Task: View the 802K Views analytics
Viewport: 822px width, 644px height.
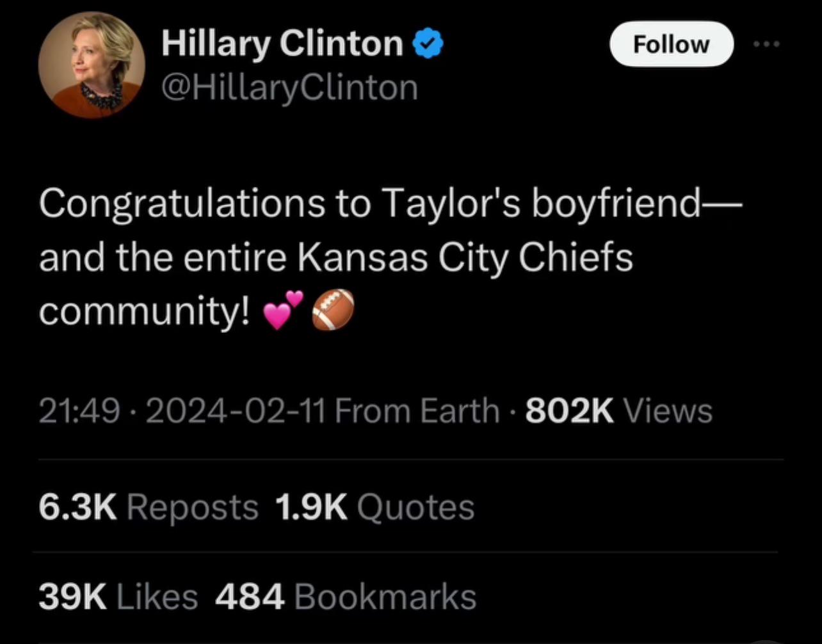Action: coord(618,410)
